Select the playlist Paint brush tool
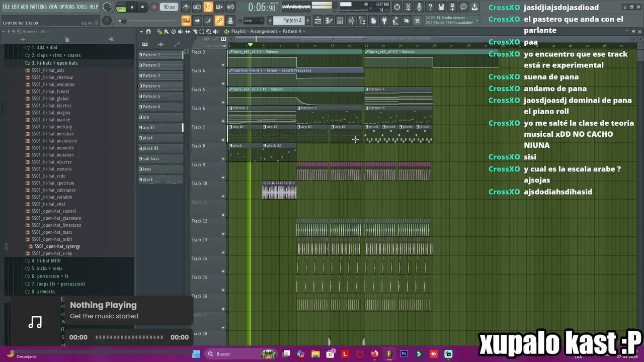 [x=167, y=31]
